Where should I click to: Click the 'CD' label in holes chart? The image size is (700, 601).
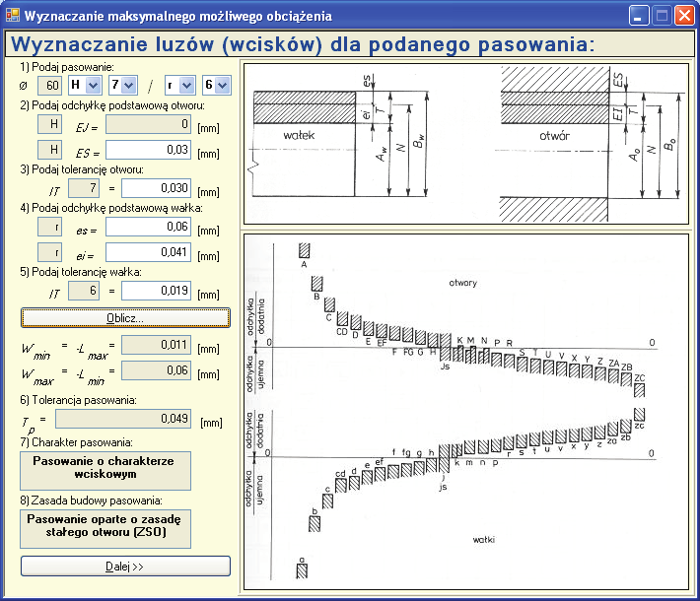341,331
